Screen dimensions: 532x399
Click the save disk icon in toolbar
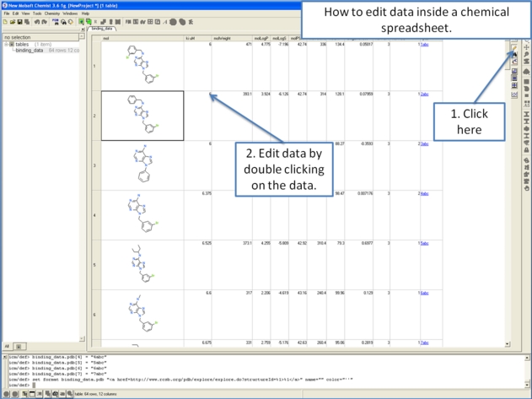coord(19,22)
